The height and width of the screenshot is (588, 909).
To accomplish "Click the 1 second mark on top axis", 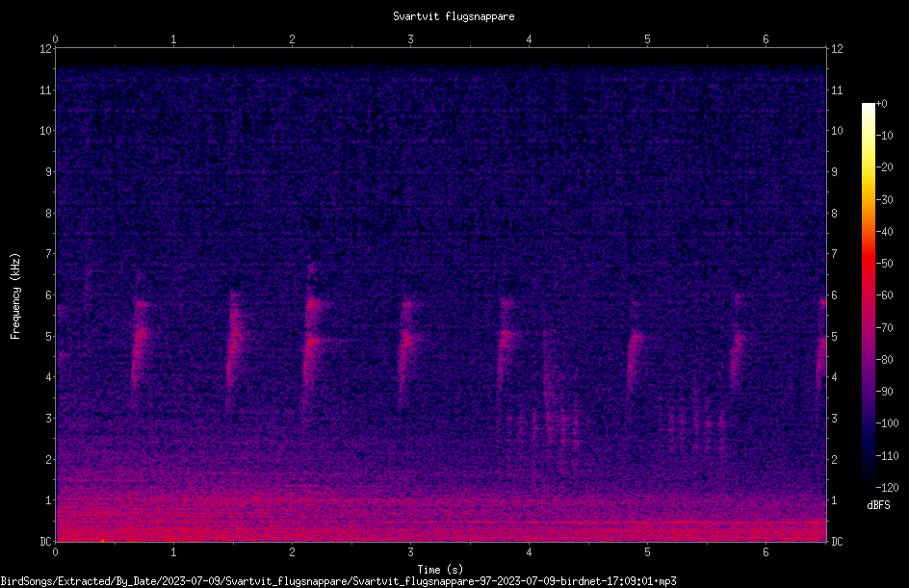I will pos(173,39).
